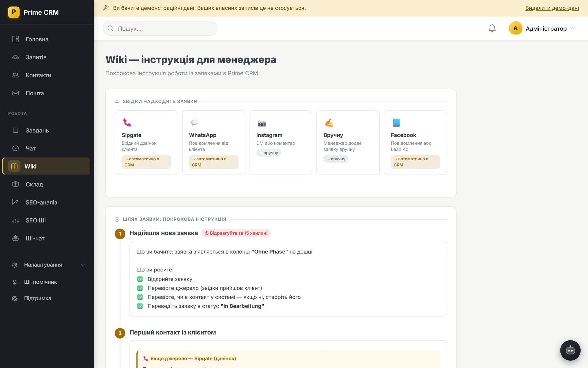The width and height of the screenshot is (588, 368).
Task: Click the ШІ-помічник sparkle icon
Action: [x=15, y=282]
